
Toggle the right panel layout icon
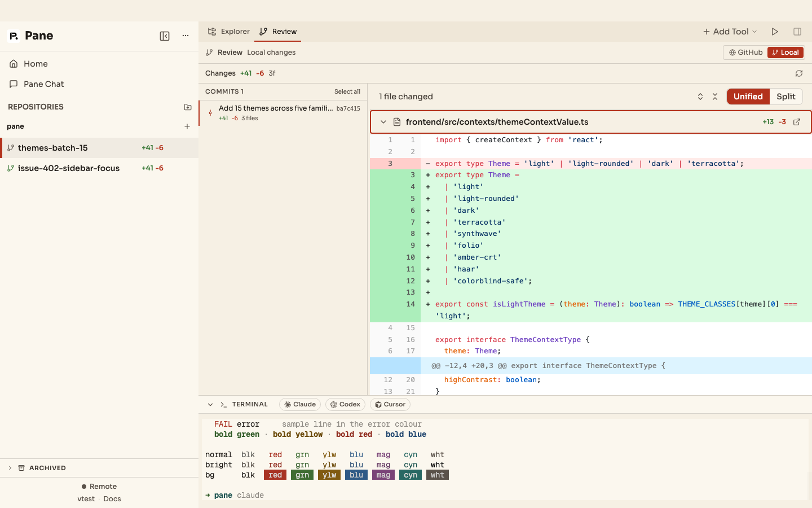(797, 32)
